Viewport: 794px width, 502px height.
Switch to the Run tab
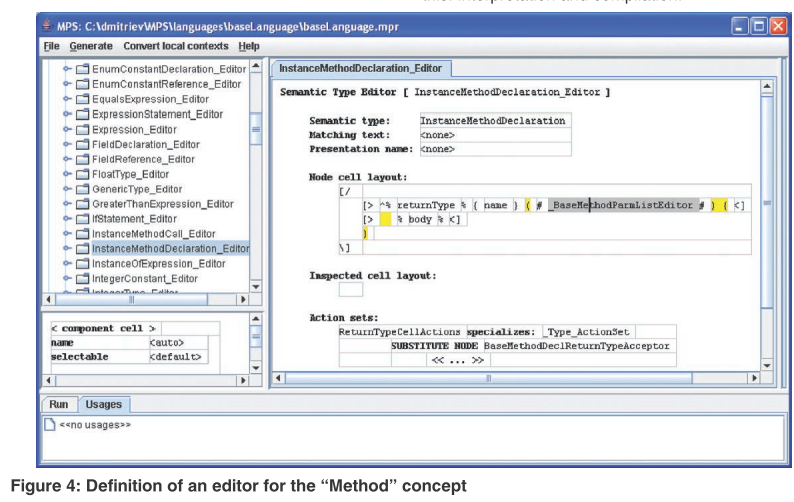59,404
